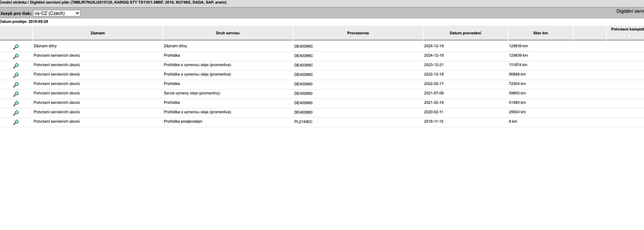Screen dimensions: 644x230
Task: Click DE400880 in the 2021-02-16 row
Action: [x=303, y=103]
